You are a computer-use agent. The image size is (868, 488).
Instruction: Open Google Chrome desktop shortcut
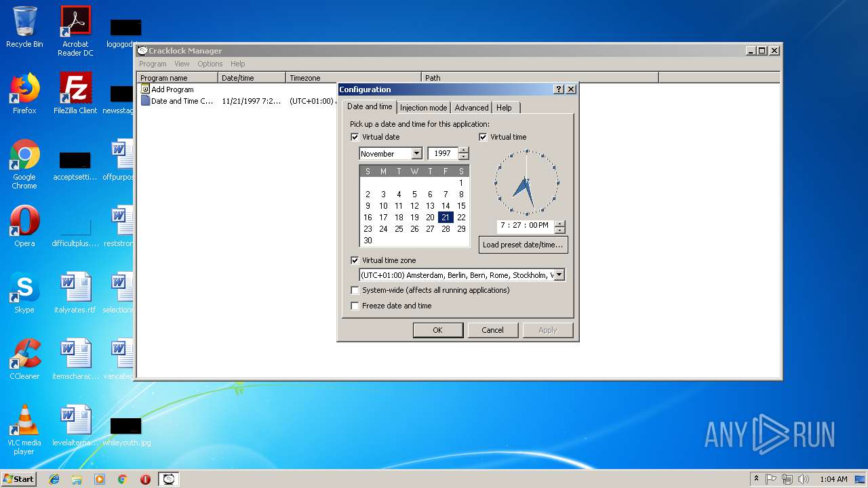pos(24,164)
